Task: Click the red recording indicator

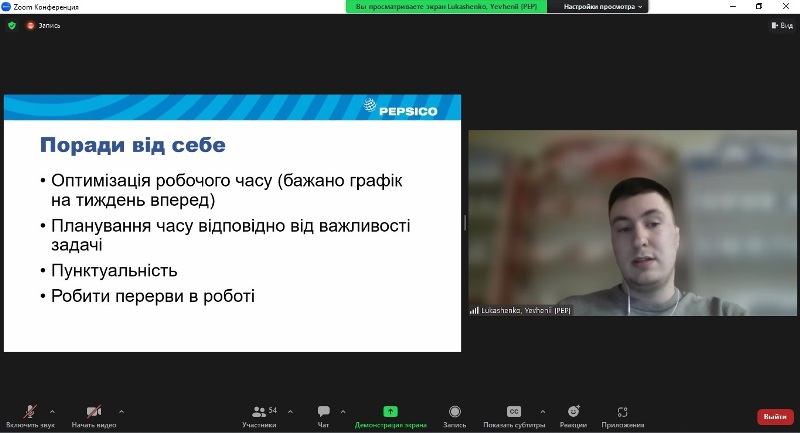Action: [30, 25]
